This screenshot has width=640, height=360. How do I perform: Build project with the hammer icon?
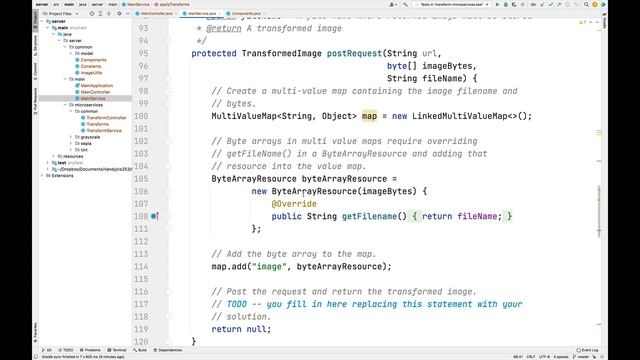coord(405,4)
